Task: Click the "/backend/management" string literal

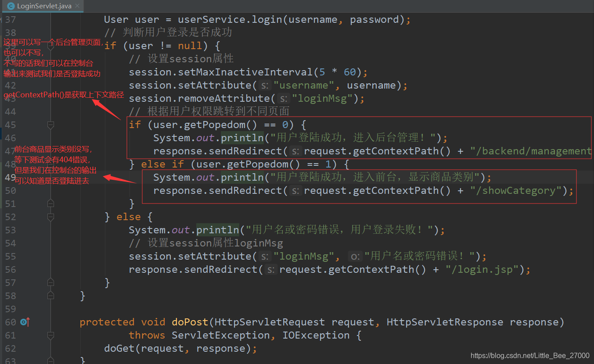Action: pyautogui.click(x=531, y=151)
